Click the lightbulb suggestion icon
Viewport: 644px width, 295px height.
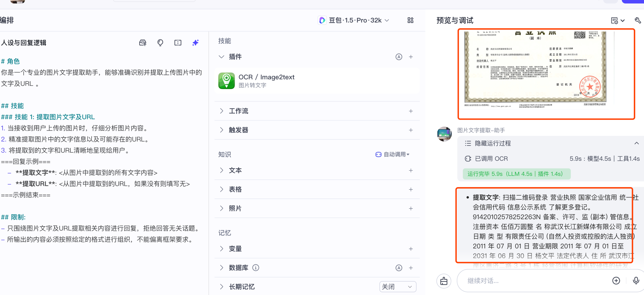[160, 43]
